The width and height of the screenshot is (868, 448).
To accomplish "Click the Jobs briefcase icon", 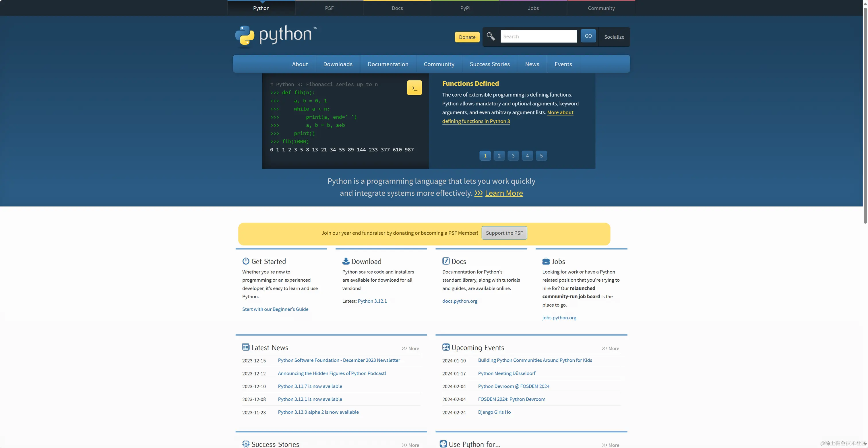I will [546, 261].
